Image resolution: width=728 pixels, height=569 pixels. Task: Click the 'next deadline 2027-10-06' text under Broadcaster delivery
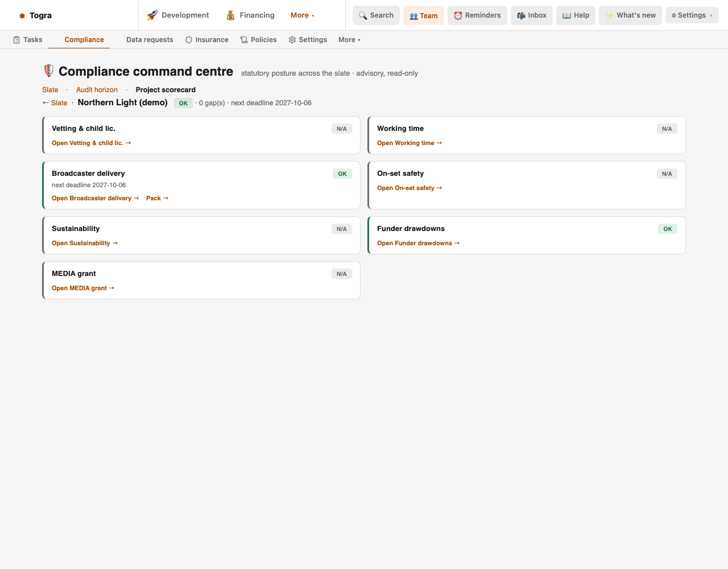pyautogui.click(x=89, y=185)
